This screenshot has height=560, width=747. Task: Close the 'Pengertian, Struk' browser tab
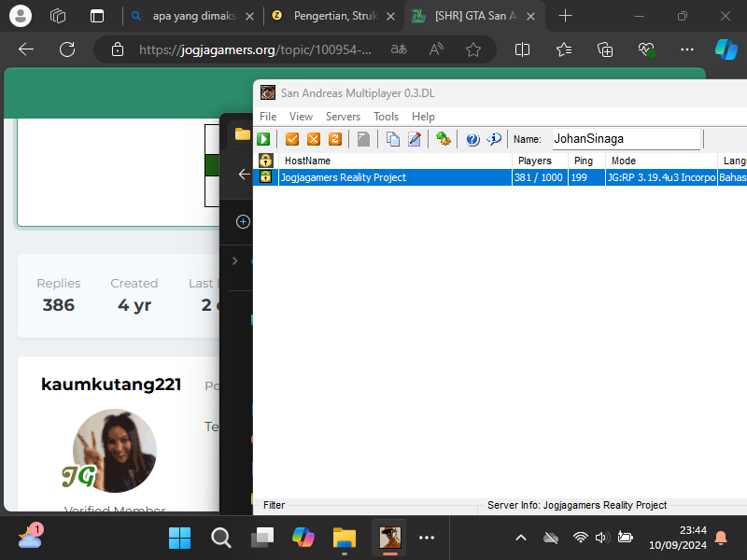coord(390,16)
